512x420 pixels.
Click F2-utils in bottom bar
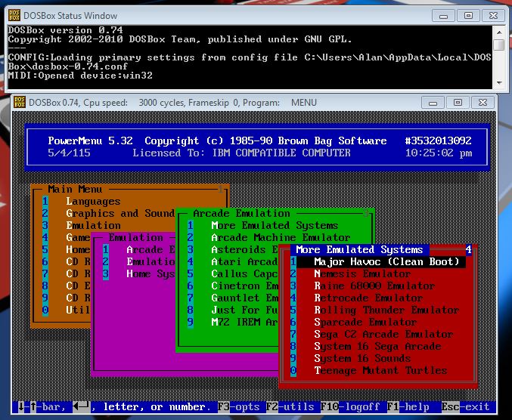pos(290,407)
